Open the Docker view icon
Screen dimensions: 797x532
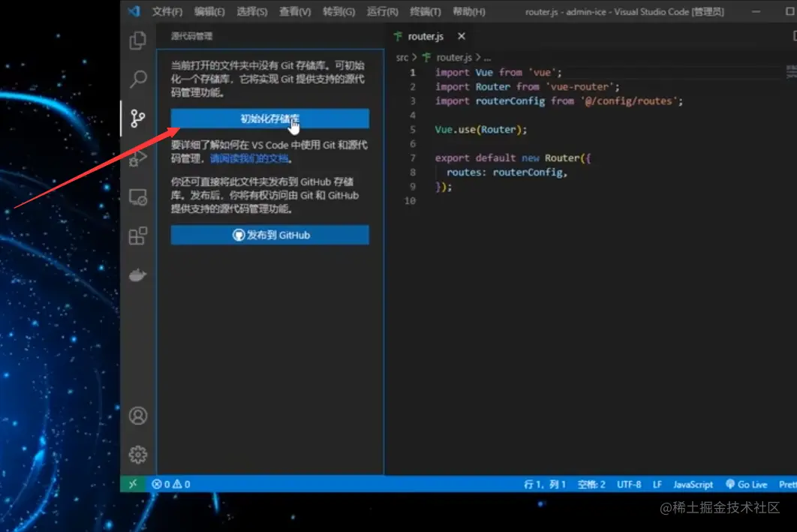138,275
